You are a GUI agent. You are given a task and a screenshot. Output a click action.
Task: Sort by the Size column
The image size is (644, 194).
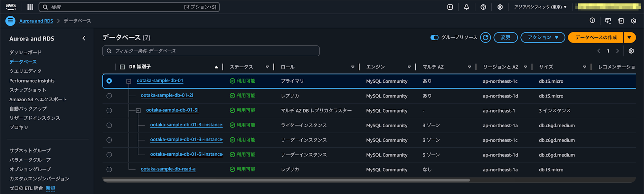584,67
